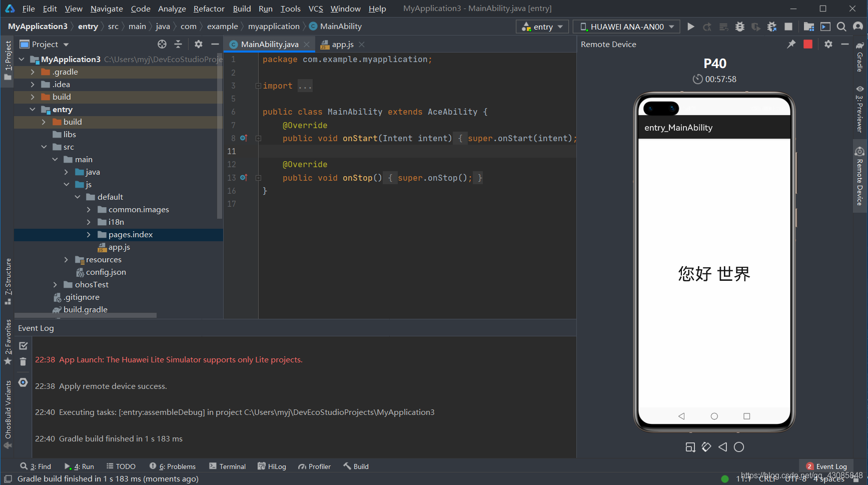This screenshot has width=868, height=485.
Task: Stop the remote device with red square
Action: click(807, 44)
